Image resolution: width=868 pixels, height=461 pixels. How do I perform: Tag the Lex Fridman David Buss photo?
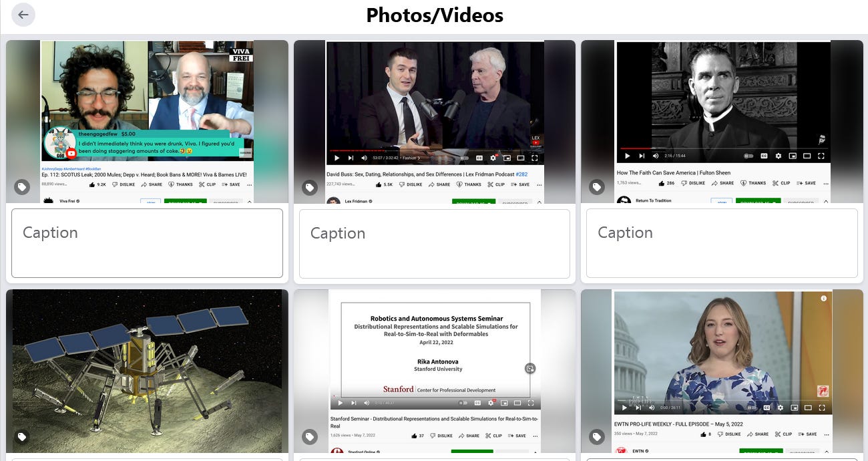point(309,188)
